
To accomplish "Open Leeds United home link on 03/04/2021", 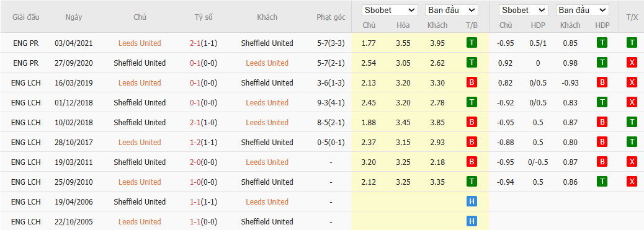I will click(x=140, y=43).
